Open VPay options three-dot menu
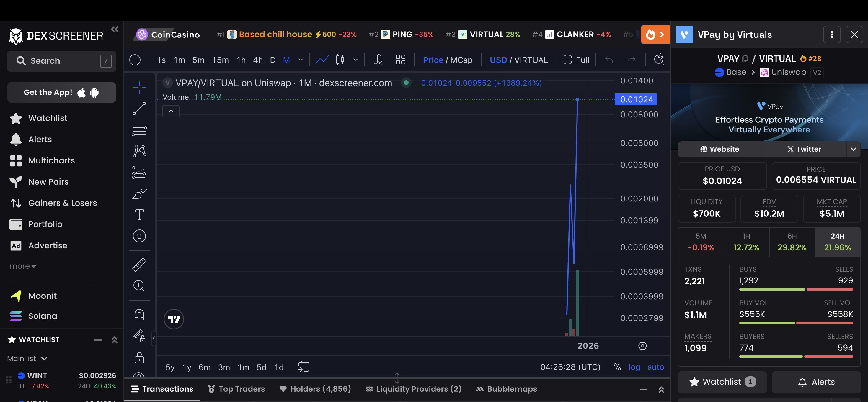Viewport: 868px width, 402px height. (x=832, y=34)
